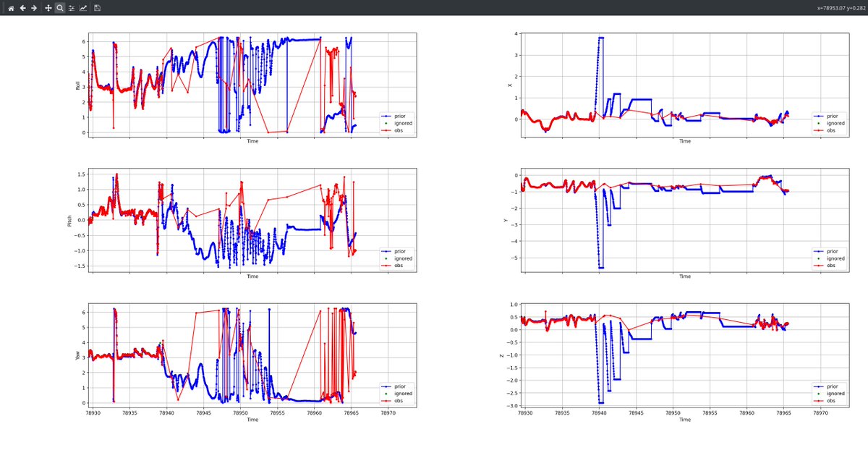
Task: Toggle the Zoom to rectangle magnifier tool
Action: tap(60, 8)
